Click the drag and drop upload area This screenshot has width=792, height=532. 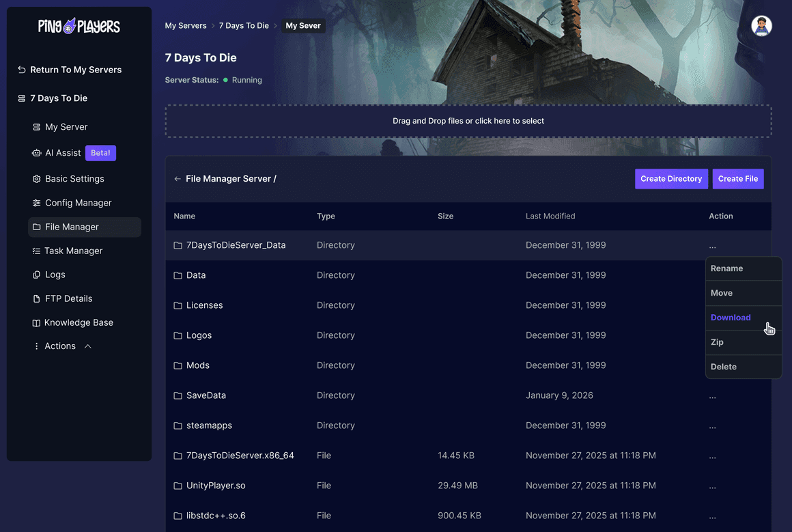click(468, 122)
